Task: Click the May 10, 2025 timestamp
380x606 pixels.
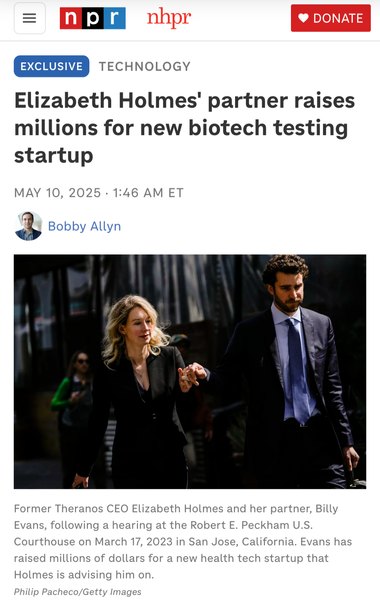Action: click(x=99, y=192)
